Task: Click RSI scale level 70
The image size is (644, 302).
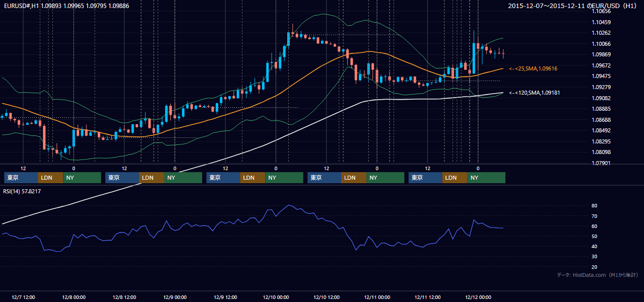Action: click(595, 216)
